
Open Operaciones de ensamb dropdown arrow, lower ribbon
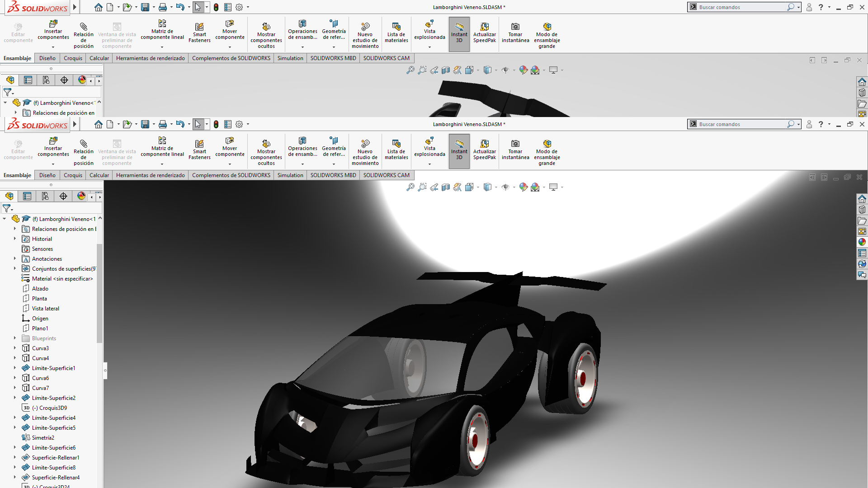click(x=302, y=164)
